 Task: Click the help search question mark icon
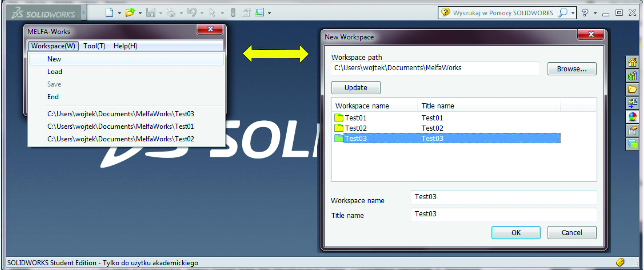[x=445, y=12]
